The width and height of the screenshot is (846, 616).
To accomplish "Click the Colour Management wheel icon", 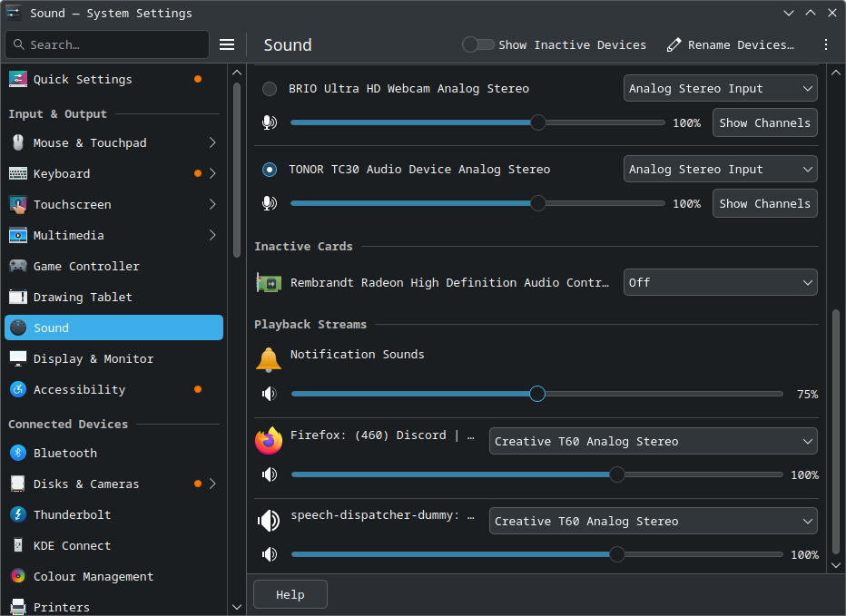I will [x=18, y=576].
